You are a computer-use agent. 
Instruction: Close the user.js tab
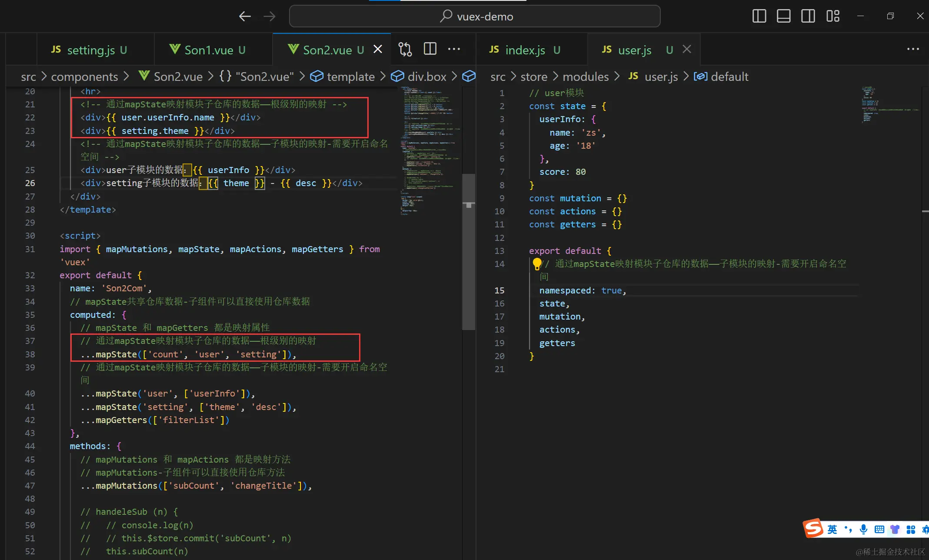click(687, 49)
